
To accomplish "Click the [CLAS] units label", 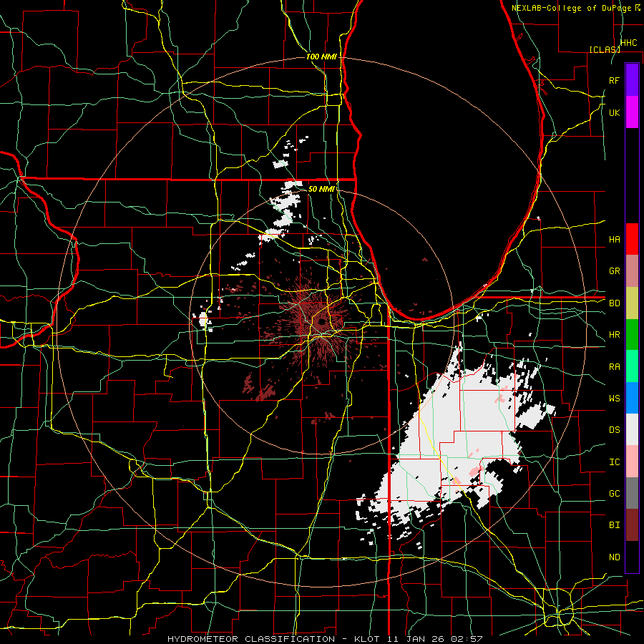I will click(x=605, y=49).
